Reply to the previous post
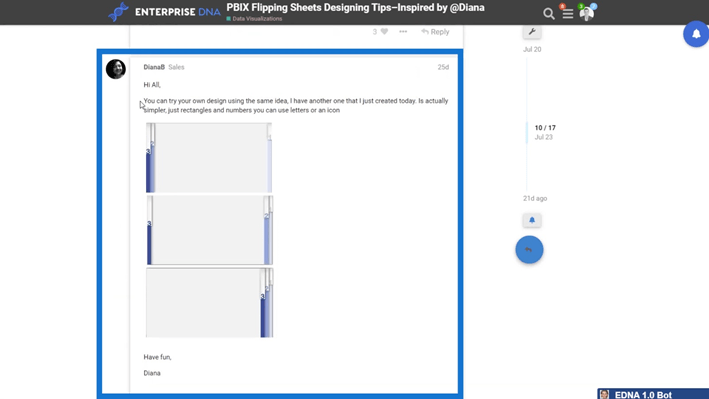This screenshot has width=709, height=399. [x=435, y=32]
